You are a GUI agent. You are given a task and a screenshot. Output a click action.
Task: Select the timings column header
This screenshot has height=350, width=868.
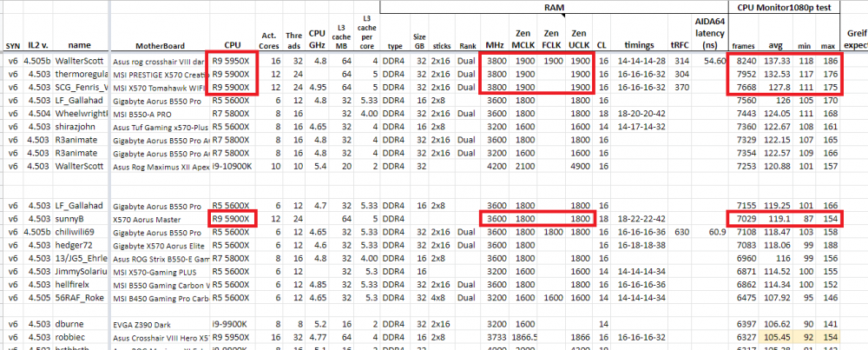(640, 45)
